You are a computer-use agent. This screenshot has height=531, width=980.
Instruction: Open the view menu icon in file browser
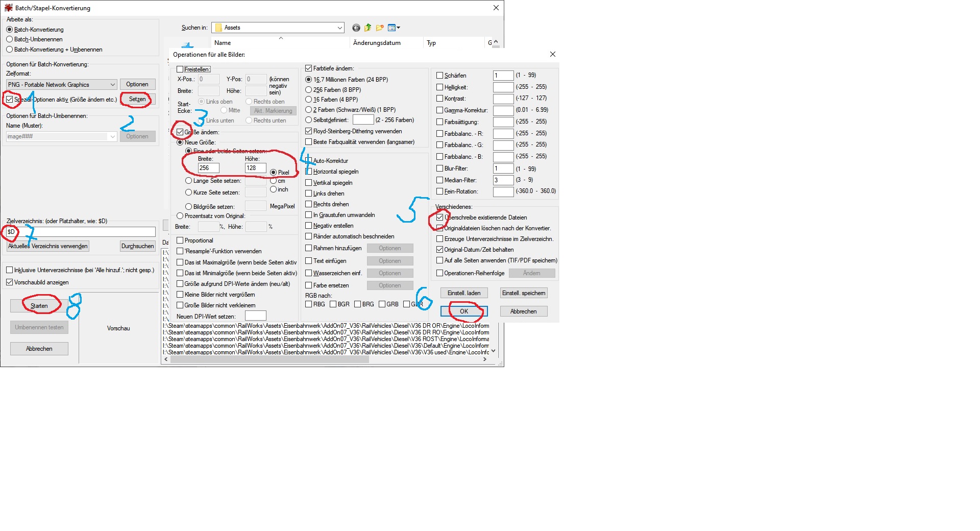[x=391, y=28]
